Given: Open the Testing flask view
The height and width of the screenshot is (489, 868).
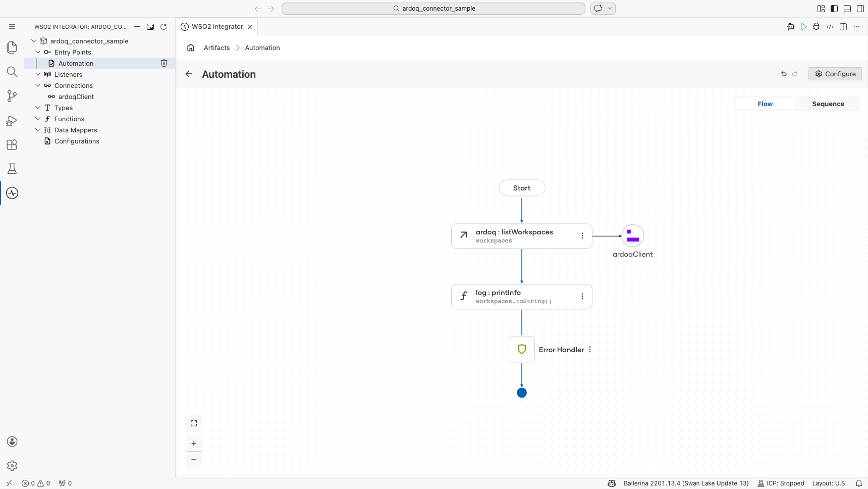Looking at the screenshot, I should coord(12,169).
